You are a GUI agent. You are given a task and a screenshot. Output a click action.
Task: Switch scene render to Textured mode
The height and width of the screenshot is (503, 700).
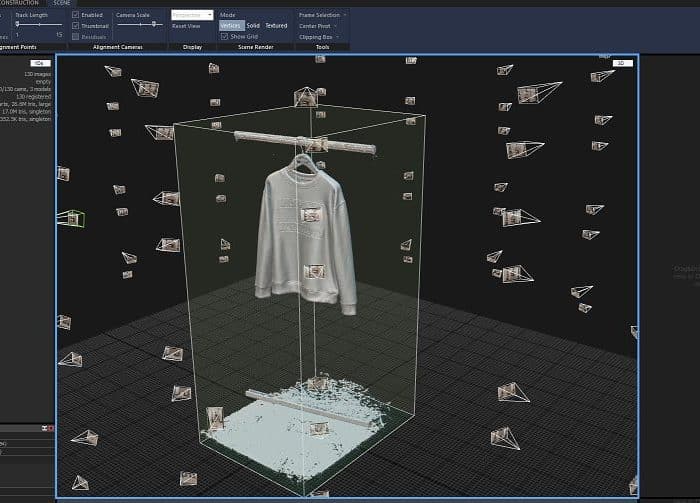tap(276, 26)
